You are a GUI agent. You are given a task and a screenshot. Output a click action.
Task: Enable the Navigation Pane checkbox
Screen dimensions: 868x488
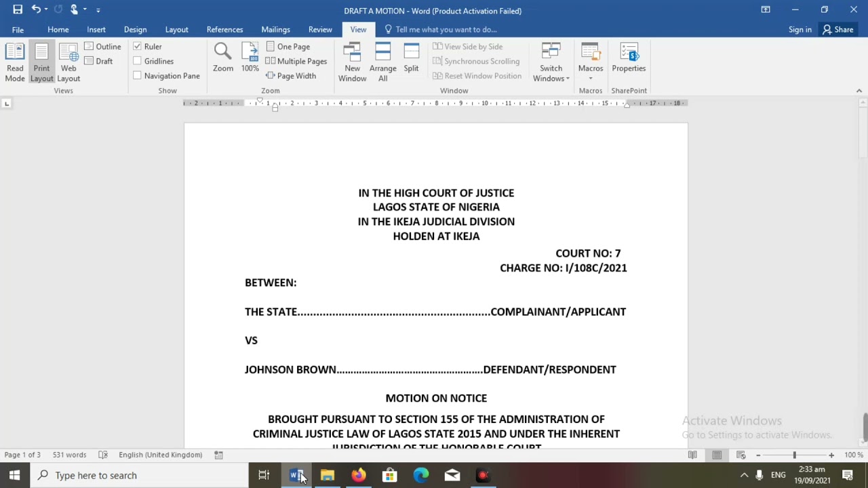[138, 76]
